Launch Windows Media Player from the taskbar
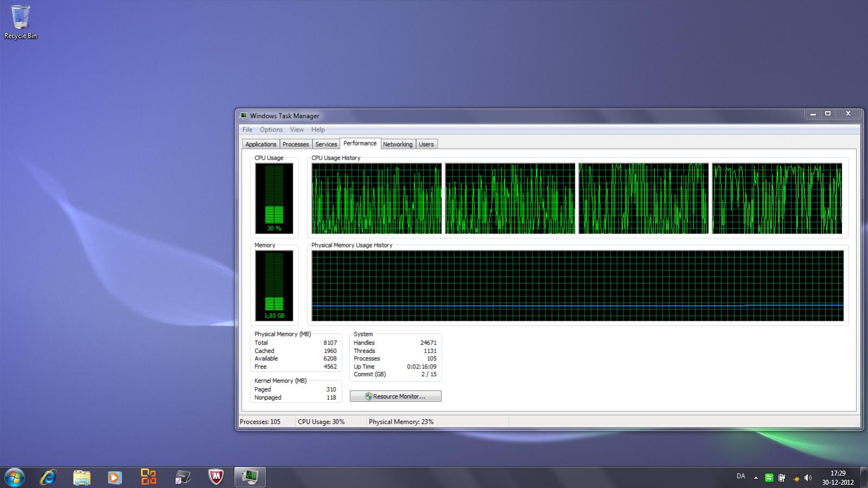 (x=115, y=477)
